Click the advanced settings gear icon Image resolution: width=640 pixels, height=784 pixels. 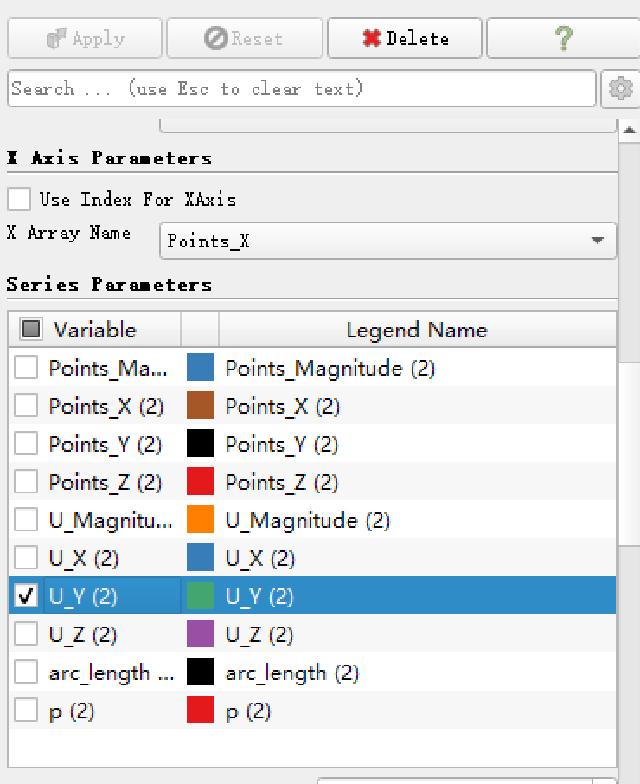point(620,89)
